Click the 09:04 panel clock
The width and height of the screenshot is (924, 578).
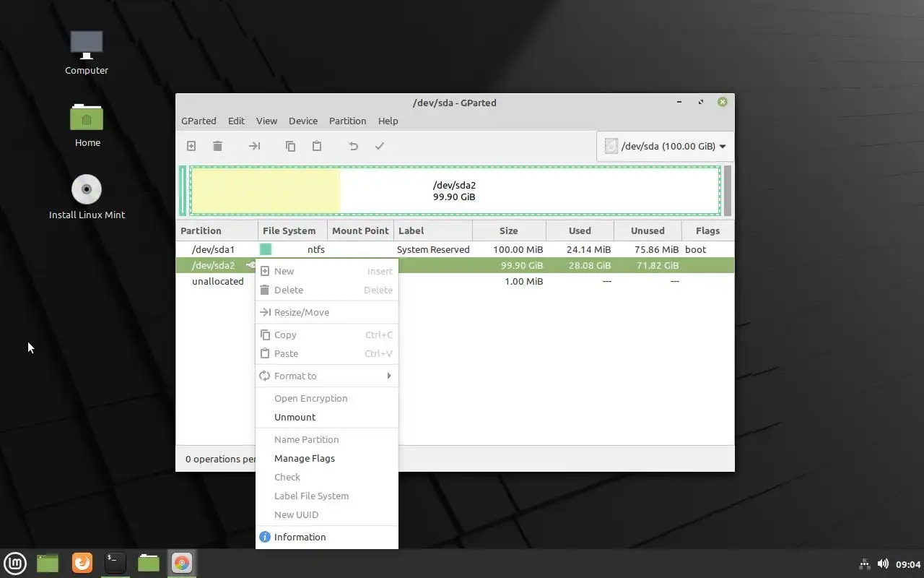tap(908, 564)
